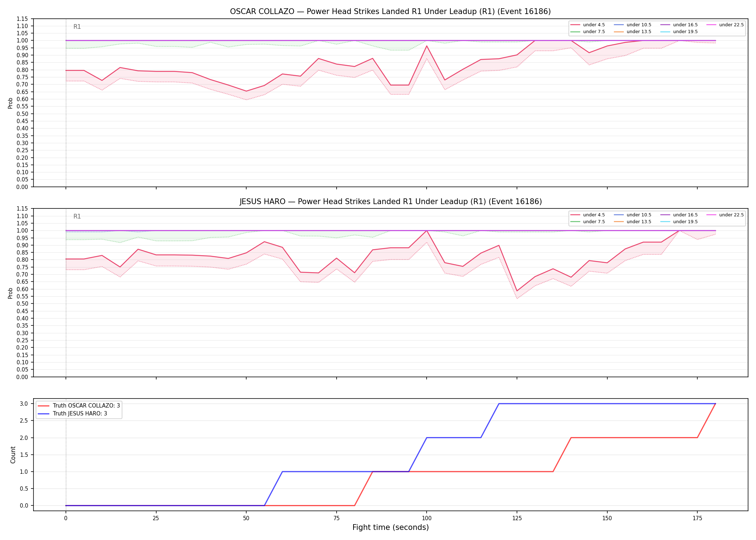Screen dimensions: 756x540
Task: Click the 1.5 tick on Count axis
Action: [x=24, y=455]
